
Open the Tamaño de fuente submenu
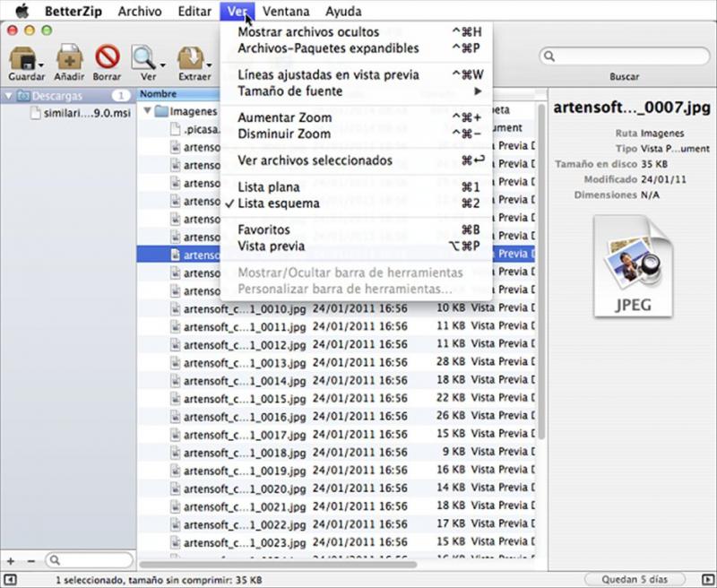click(356, 91)
